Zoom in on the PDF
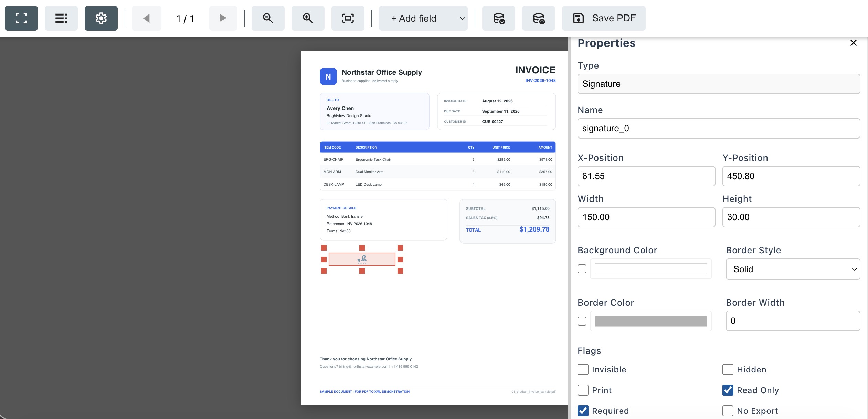Image resolution: width=868 pixels, height=419 pixels. (308, 18)
